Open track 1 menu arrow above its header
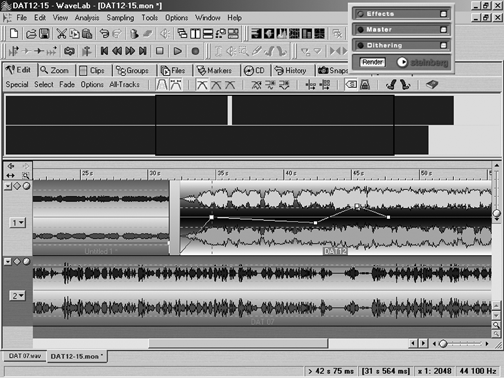504x378 pixels. (x=8, y=186)
